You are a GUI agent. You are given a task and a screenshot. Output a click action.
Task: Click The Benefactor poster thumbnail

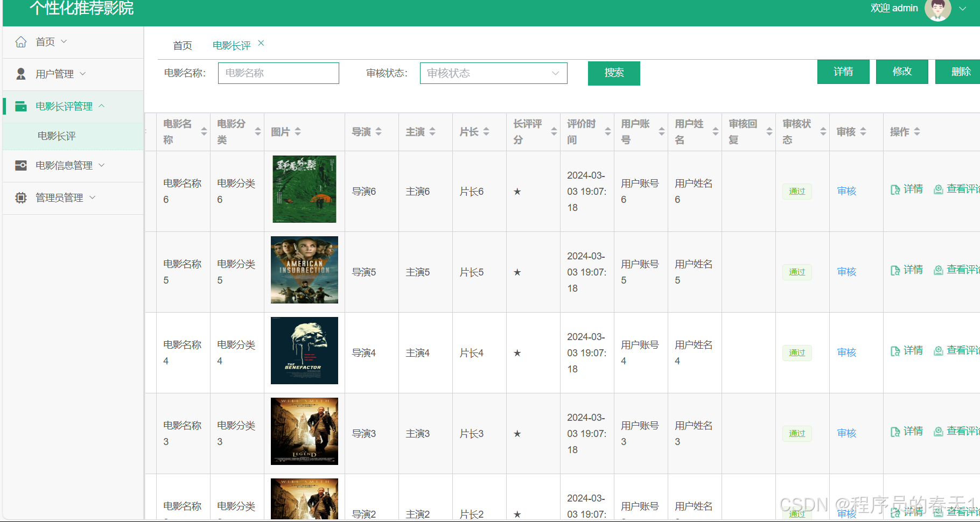coord(304,350)
